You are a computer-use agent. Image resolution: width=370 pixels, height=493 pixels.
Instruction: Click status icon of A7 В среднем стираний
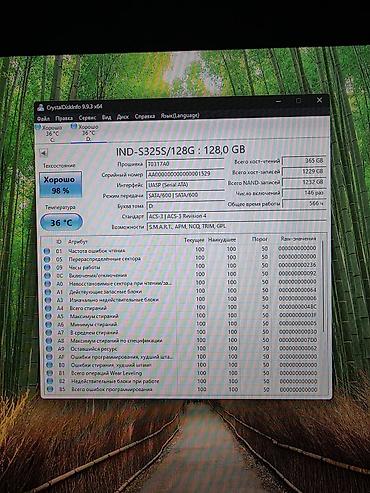(49, 333)
